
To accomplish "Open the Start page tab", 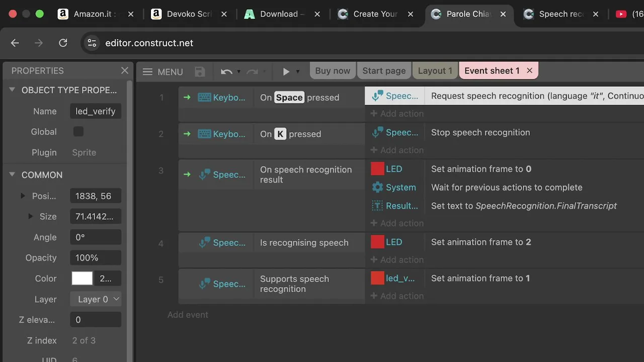I will click(384, 71).
